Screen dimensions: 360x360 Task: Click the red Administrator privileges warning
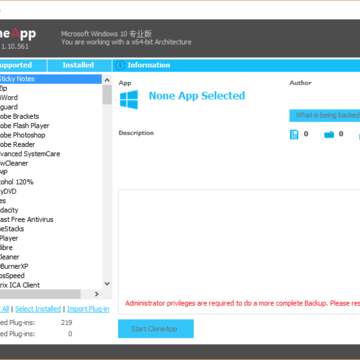point(242,303)
